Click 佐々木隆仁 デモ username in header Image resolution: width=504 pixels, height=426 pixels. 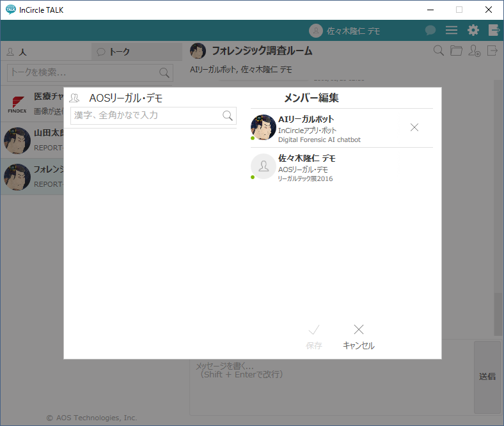click(x=353, y=31)
